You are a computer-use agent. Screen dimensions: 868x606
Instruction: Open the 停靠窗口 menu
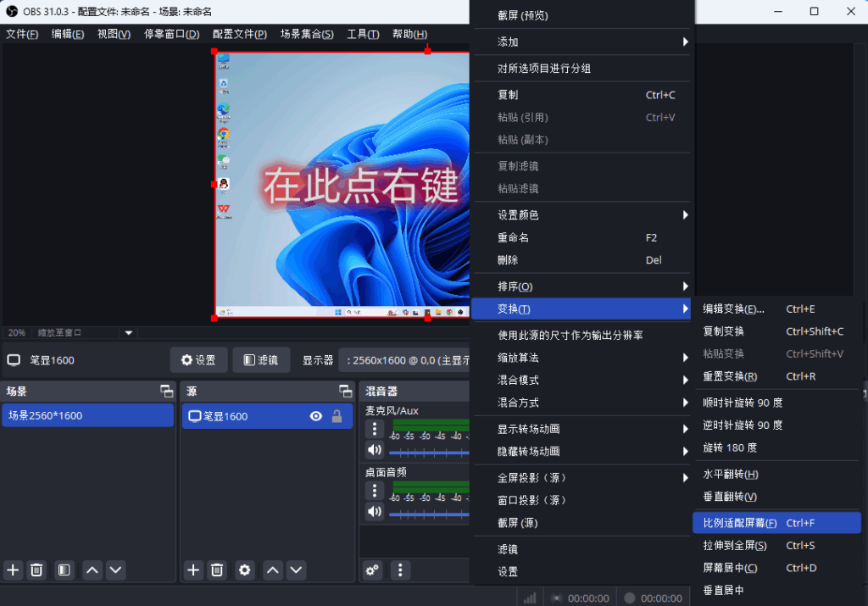[x=171, y=34]
